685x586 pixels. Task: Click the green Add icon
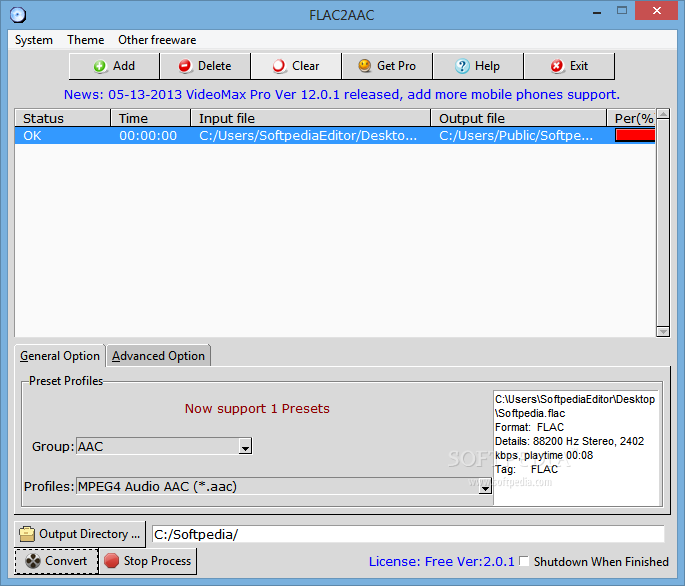click(100, 66)
